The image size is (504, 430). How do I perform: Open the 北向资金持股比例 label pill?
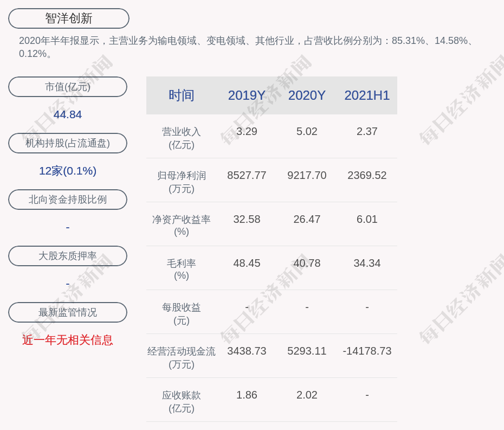coord(68,200)
